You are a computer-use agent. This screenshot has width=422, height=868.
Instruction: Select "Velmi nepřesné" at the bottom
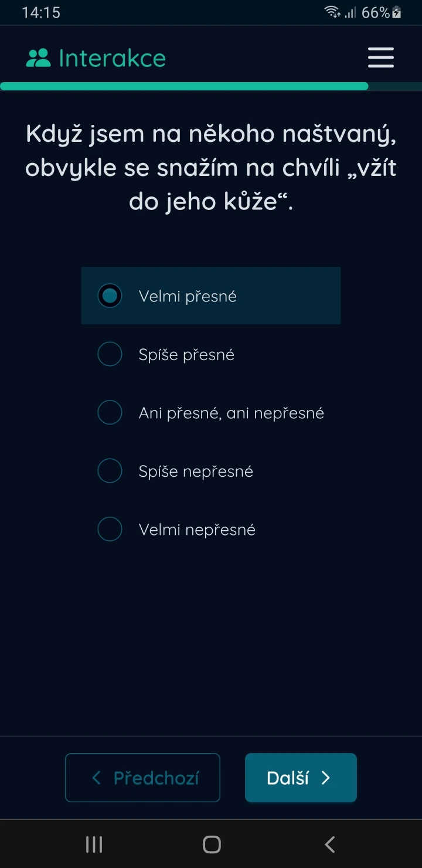tap(110, 529)
